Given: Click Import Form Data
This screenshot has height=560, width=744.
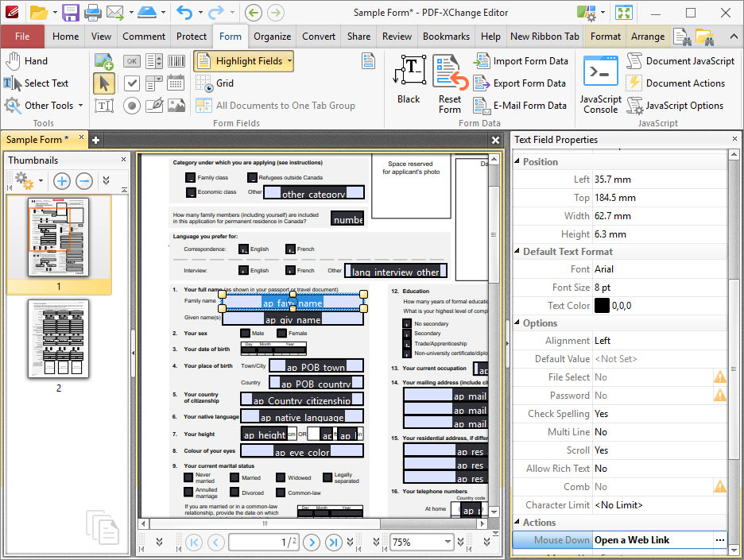Looking at the screenshot, I should coord(521,61).
